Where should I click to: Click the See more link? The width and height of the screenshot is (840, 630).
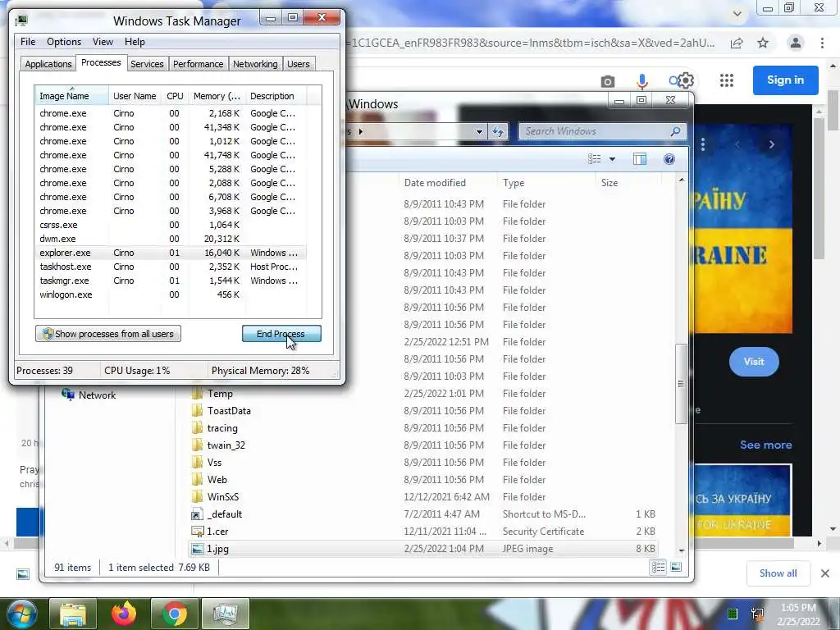click(765, 445)
